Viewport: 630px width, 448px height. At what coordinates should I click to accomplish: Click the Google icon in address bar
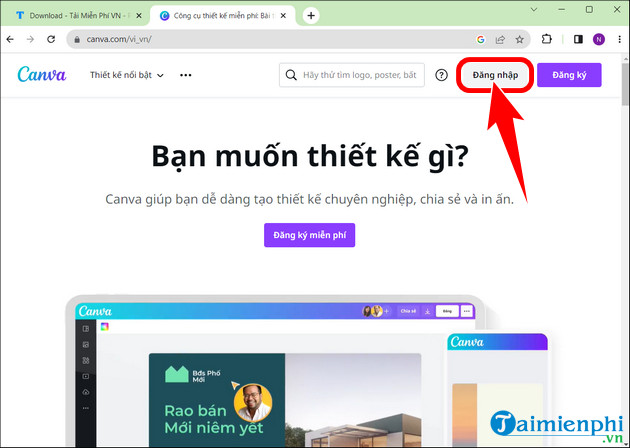click(481, 39)
